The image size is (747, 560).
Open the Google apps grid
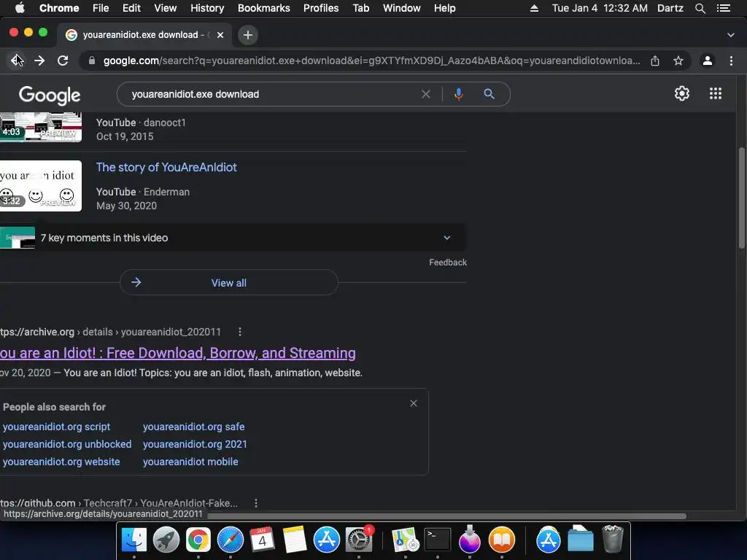coord(716,93)
